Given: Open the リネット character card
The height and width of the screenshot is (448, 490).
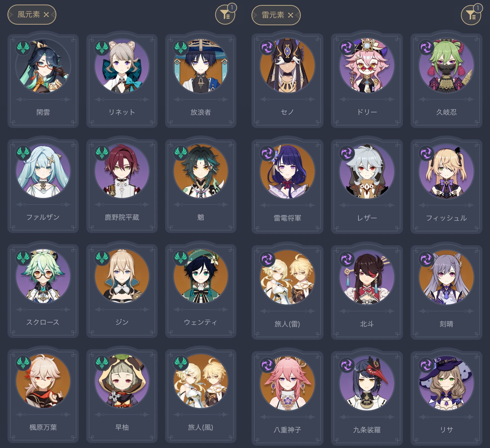Looking at the screenshot, I should tap(122, 81).
